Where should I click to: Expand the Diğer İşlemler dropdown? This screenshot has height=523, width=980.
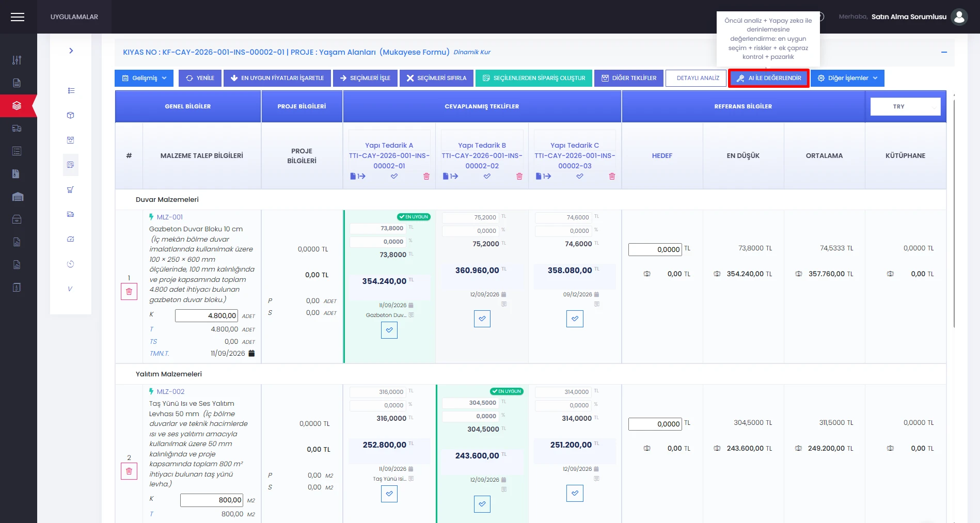(847, 78)
